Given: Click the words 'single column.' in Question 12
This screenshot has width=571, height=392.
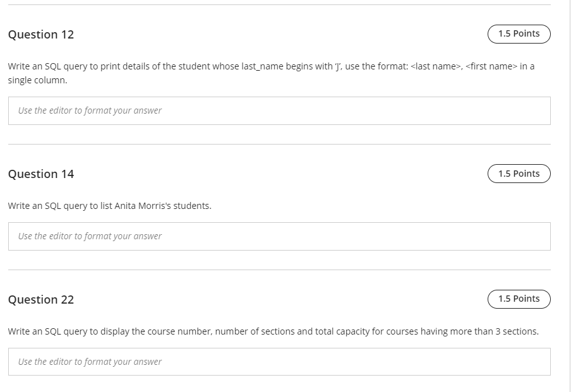Looking at the screenshot, I should pos(37,81).
